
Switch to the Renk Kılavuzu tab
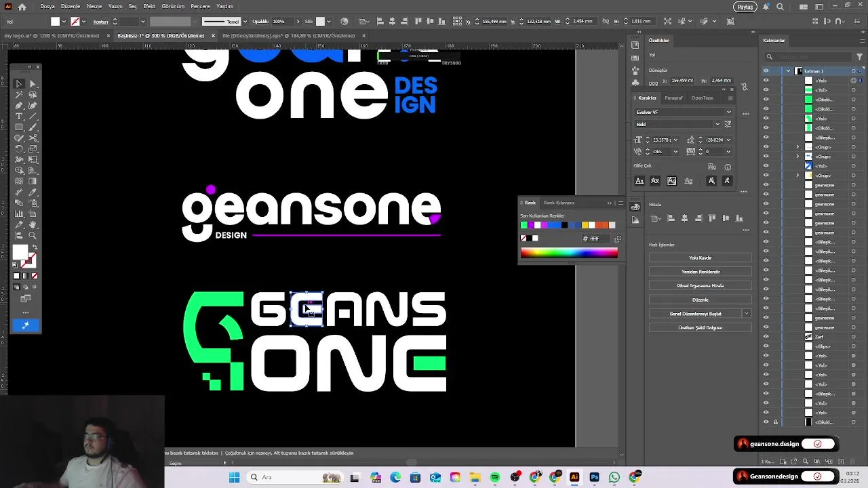559,203
